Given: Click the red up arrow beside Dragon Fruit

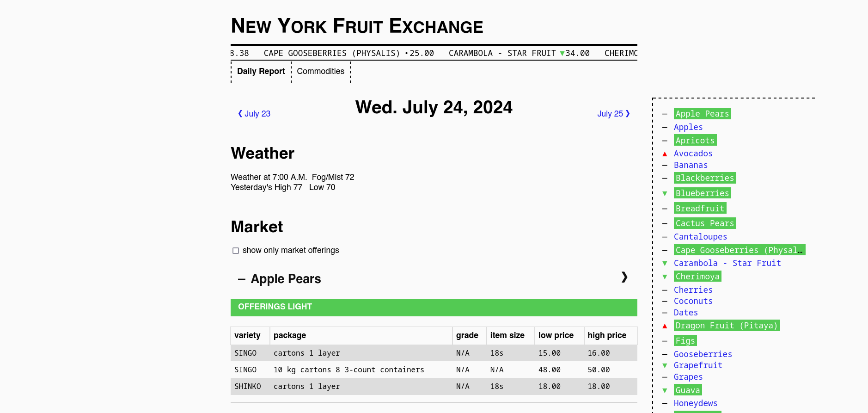Looking at the screenshot, I should [665, 326].
